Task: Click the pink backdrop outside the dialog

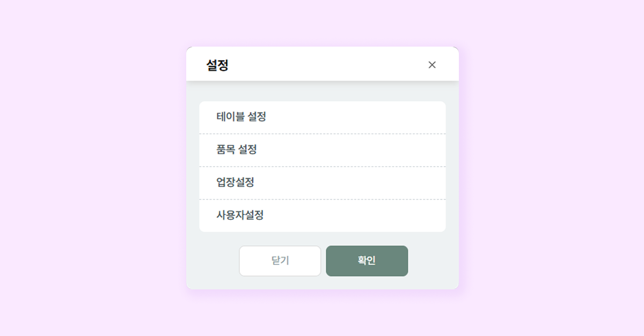Action: pyautogui.click(x=80, y=161)
